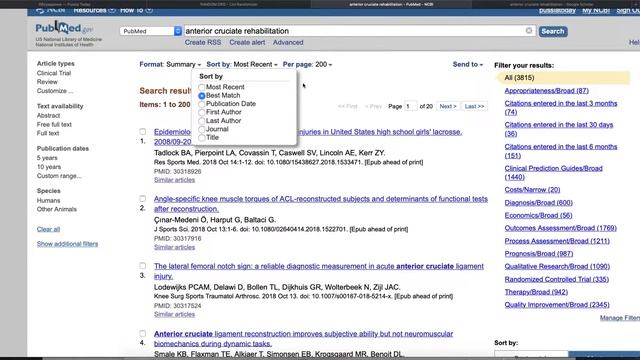
Task: Check the box for result 1
Action: [142, 131]
